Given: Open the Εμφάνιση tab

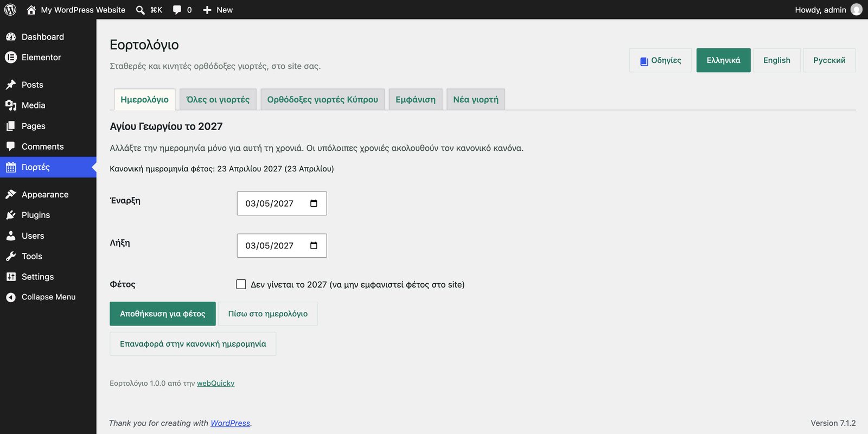Looking at the screenshot, I should [x=416, y=99].
